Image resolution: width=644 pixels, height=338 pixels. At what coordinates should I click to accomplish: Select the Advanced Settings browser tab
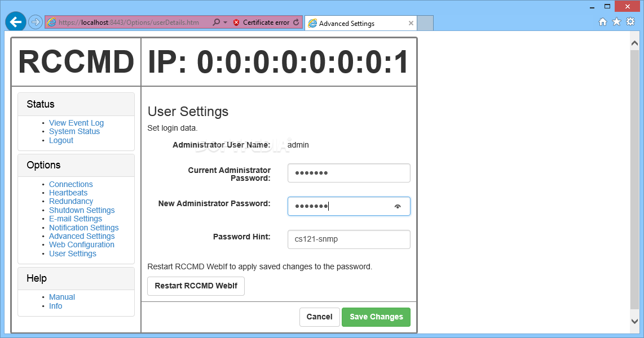[360, 24]
